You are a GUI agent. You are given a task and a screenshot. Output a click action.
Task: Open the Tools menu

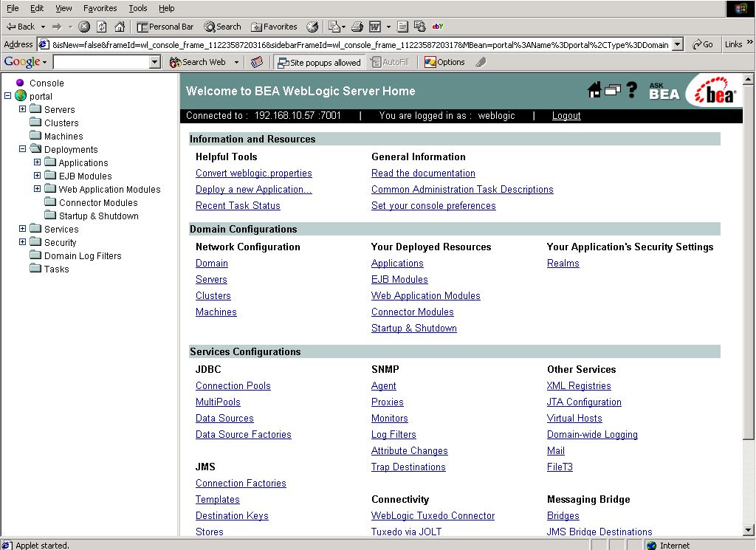point(138,8)
